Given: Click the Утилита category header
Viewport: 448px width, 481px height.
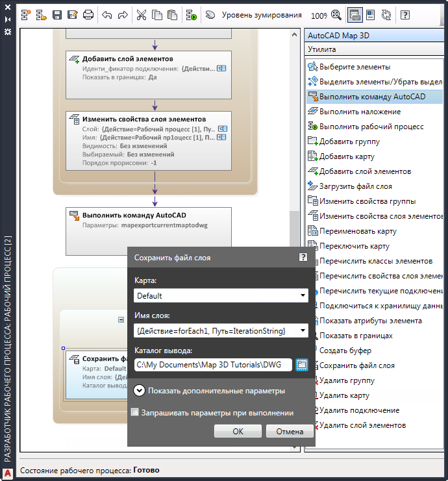Looking at the screenshot, I should click(x=375, y=49).
